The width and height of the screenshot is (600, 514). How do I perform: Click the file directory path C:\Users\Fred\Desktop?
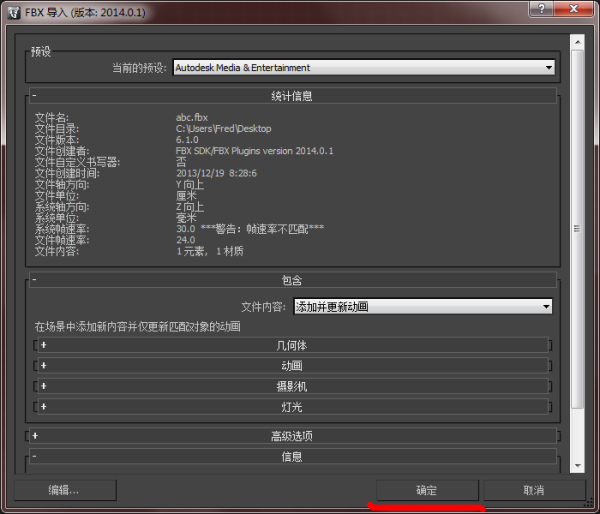pyautogui.click(x=223, y=129)
